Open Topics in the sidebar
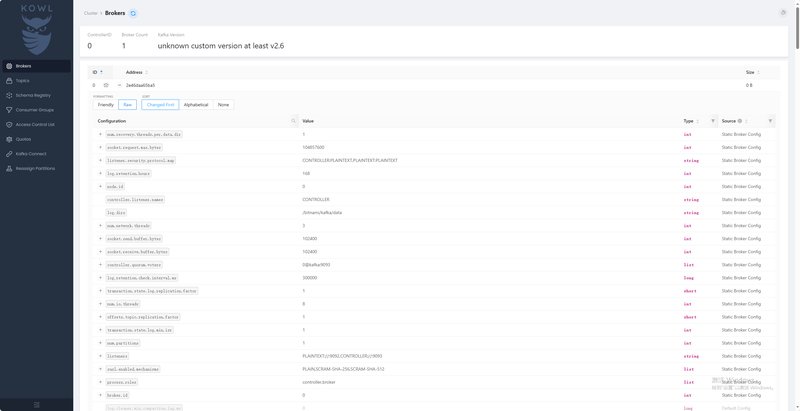 coord(22,80)
